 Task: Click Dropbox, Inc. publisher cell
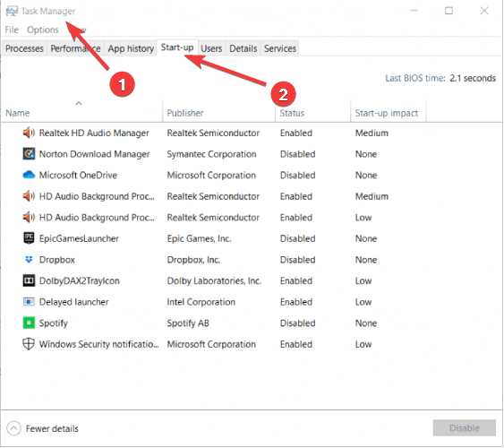click(x=193, y=260)
